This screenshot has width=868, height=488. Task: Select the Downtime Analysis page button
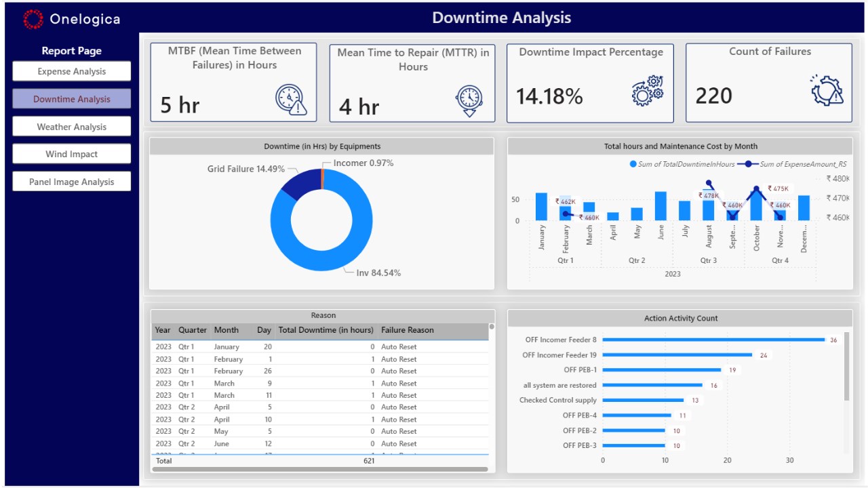point(72,99)
